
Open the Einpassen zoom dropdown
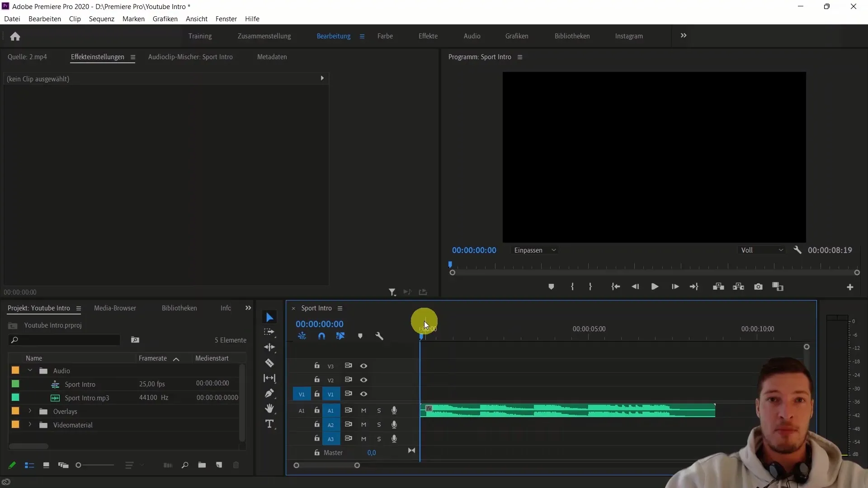pos(535,250)
